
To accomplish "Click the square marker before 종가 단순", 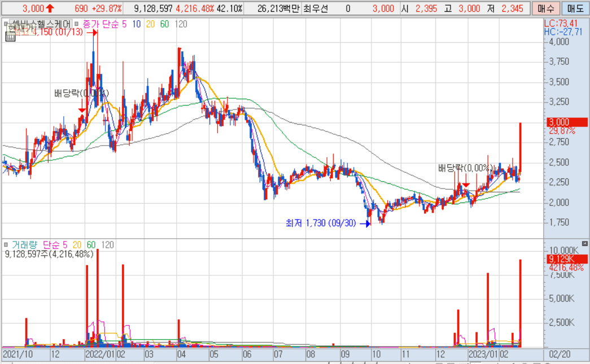I will [x=77, y=24].
